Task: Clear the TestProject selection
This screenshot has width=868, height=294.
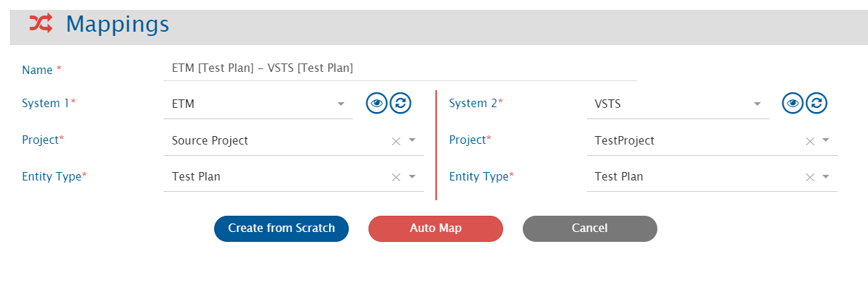Action: coord(810,141)
